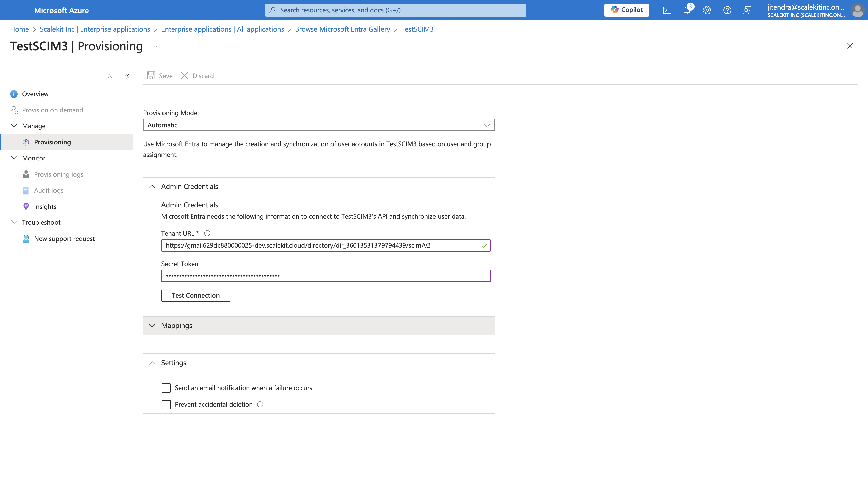Screen dimensions: 868x482
Task: Open Enterprise applications All applications breadcrumb
Action: click(222, 29)
